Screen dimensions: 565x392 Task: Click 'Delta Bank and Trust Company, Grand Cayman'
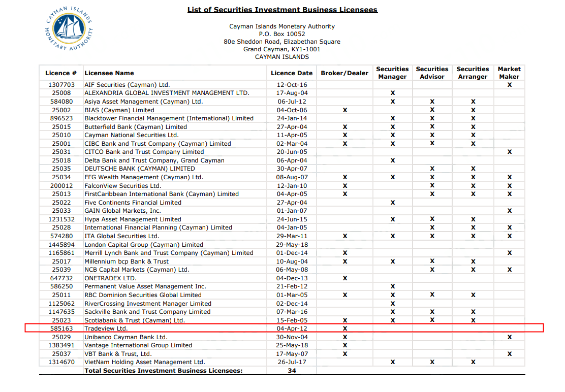(x=154, y=160)
